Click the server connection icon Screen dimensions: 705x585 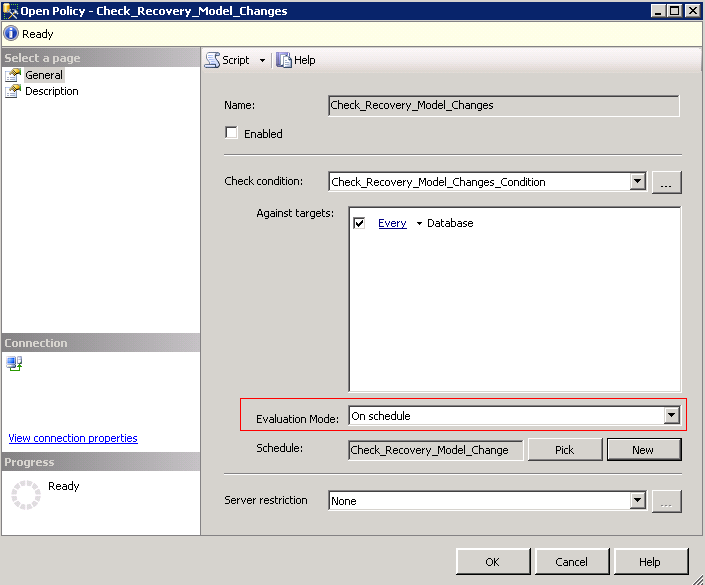(x=14, y=364)
